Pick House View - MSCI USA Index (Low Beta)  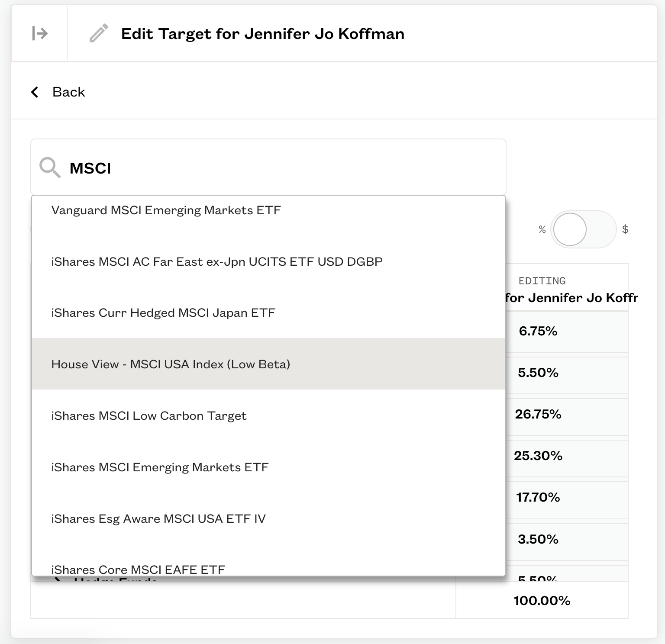pyautogui.click(x=268, y=364)
